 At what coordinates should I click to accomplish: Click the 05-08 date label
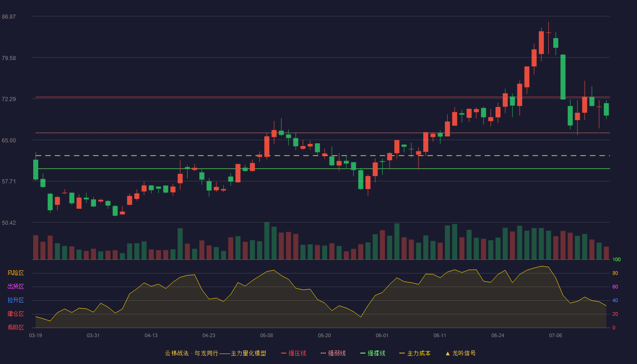(267, 335)
